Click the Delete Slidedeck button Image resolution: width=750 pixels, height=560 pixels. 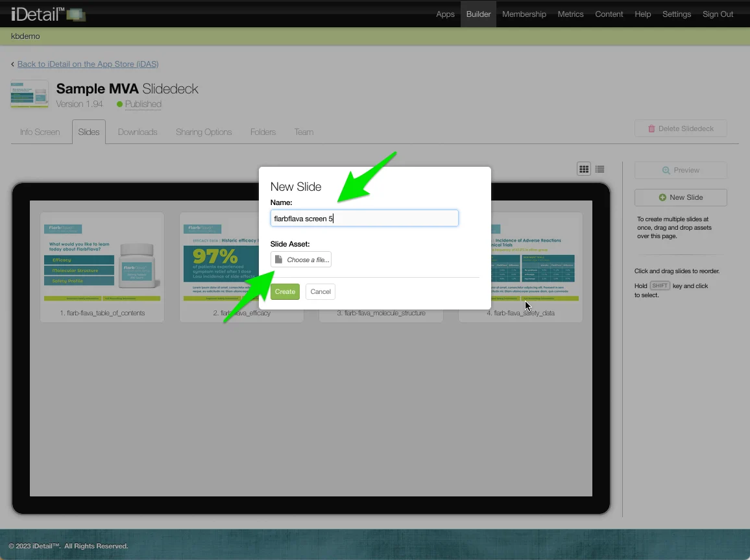(681, 128)
